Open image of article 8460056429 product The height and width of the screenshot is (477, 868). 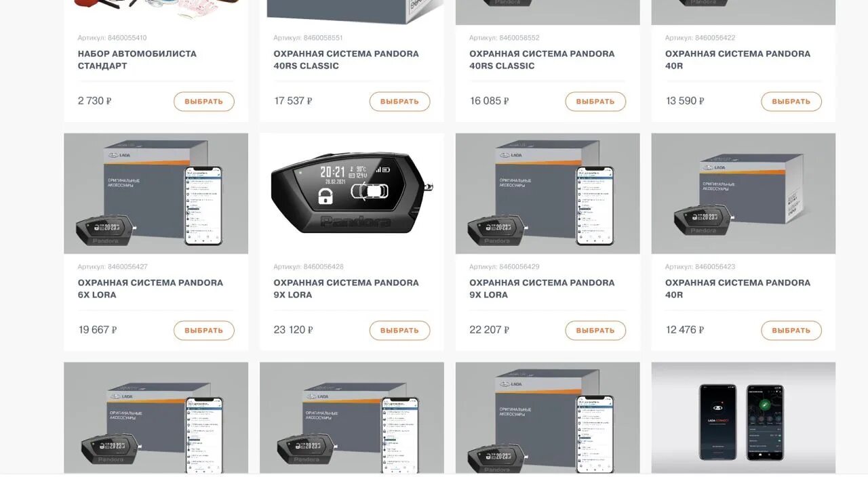[x=548, y=193]
